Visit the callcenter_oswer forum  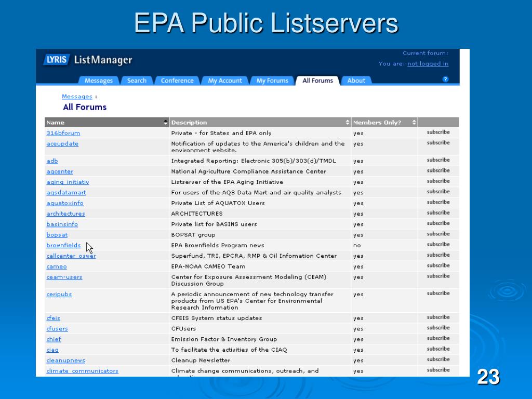(x=71, y=256)
